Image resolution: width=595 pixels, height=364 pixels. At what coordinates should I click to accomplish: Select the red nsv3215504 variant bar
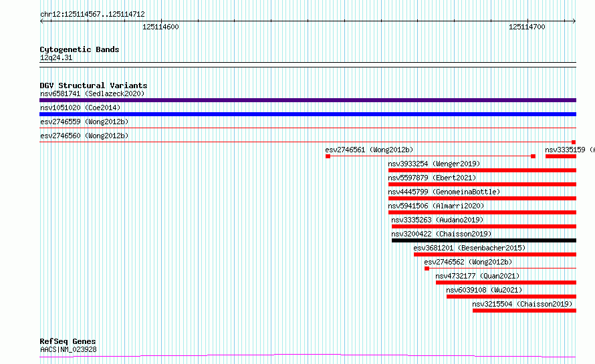pos(524,311)
